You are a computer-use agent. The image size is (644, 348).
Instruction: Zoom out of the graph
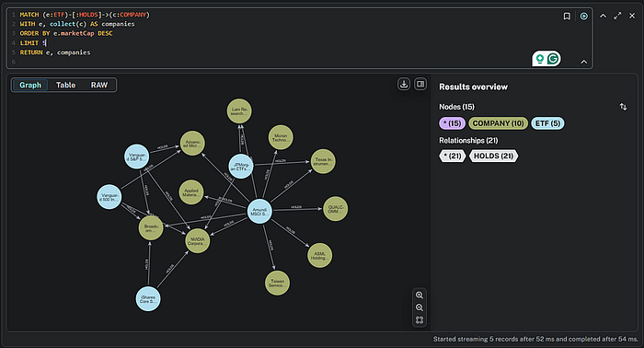coord(420,307)
